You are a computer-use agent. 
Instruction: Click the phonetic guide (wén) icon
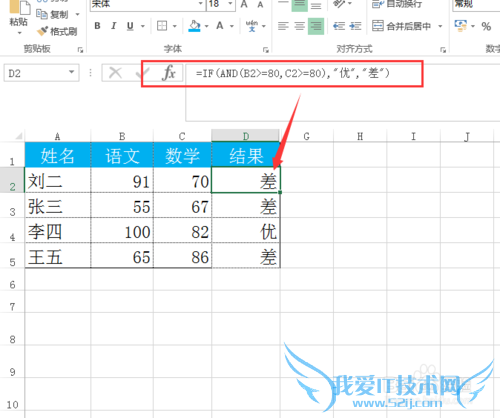click(252, 26)
